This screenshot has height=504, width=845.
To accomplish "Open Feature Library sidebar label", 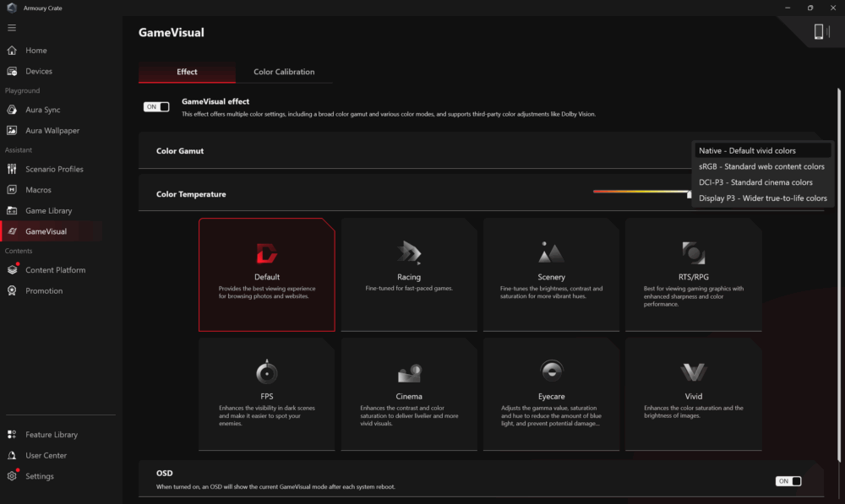I will click(x=52, y=435).
